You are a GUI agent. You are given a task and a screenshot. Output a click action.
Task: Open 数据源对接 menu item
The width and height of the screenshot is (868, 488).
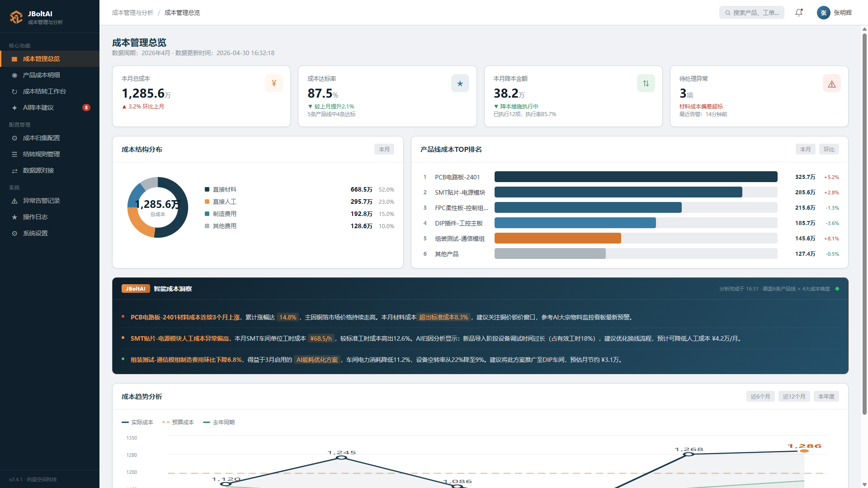(50, 170)
